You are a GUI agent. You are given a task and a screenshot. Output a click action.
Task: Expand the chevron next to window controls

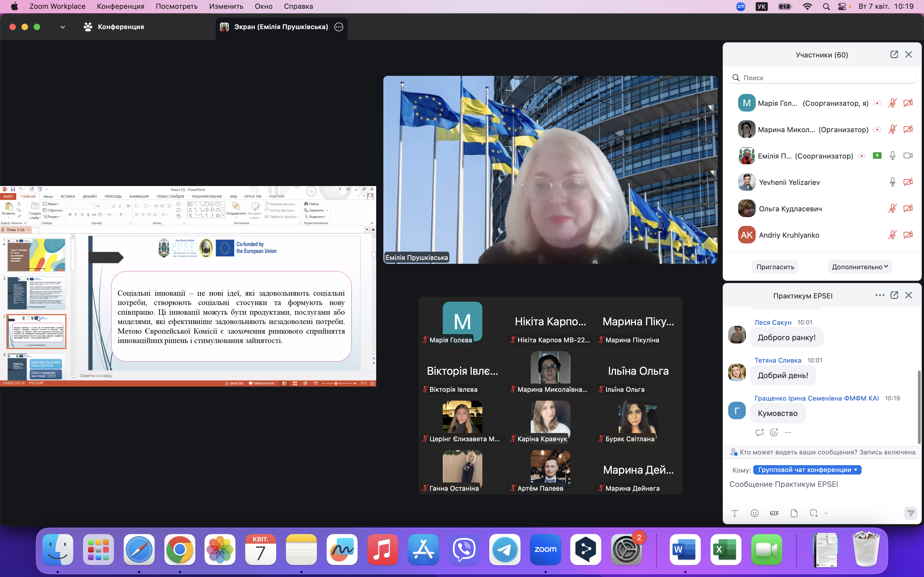(63, 27)
